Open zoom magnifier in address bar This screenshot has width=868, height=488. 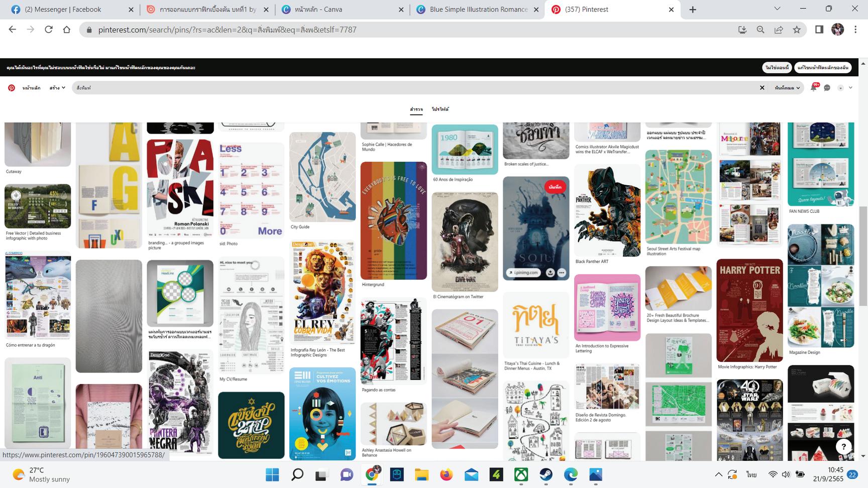[x=761, y=30]
